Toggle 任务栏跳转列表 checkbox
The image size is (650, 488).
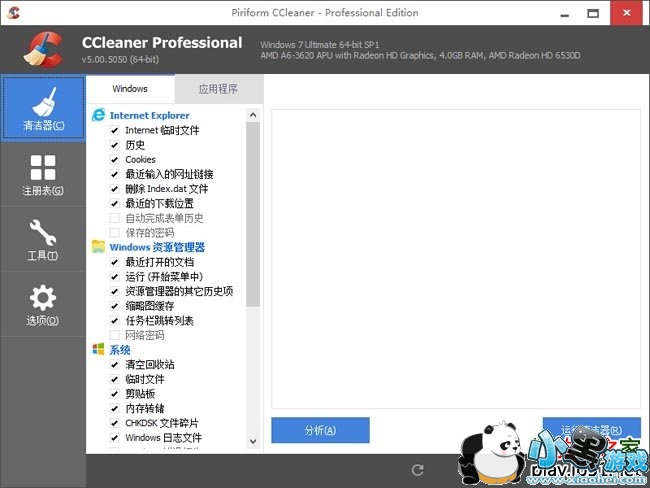pos(114,320)
